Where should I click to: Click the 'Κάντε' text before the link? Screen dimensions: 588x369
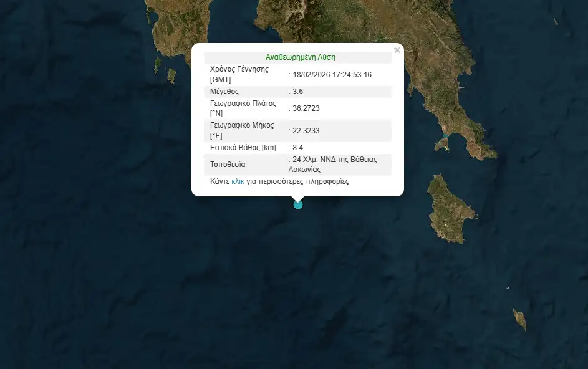point(220,182)
